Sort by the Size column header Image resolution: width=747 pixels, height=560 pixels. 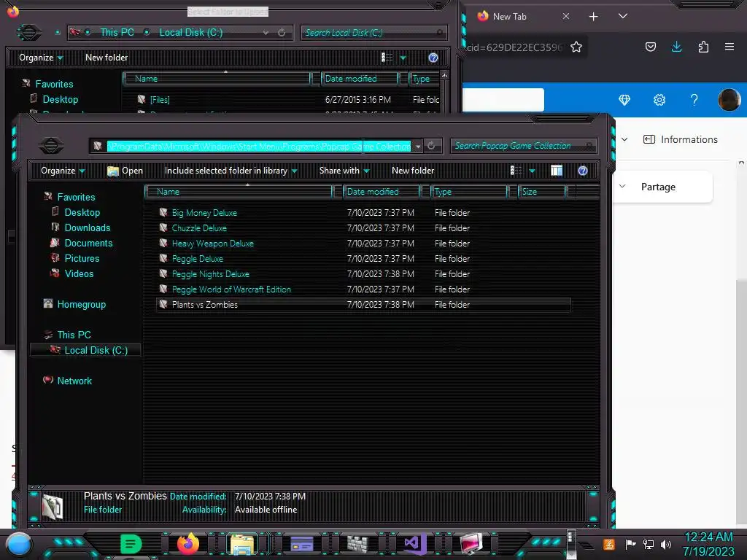tap(542, 192)
